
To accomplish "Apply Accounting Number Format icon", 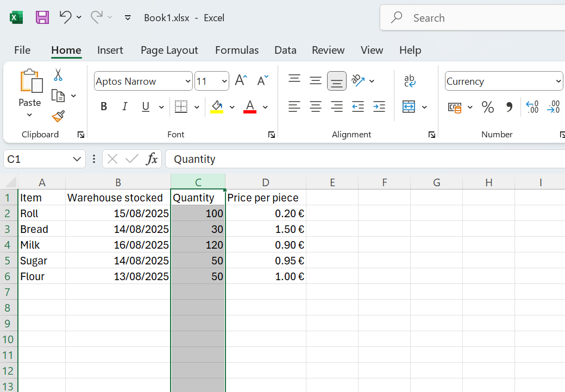I will point(455,108).
